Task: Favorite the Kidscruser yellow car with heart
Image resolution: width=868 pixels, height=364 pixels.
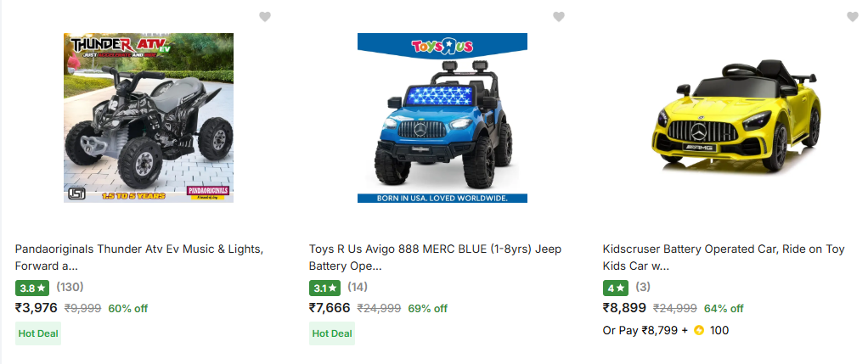Action: [x=853, y=17]
